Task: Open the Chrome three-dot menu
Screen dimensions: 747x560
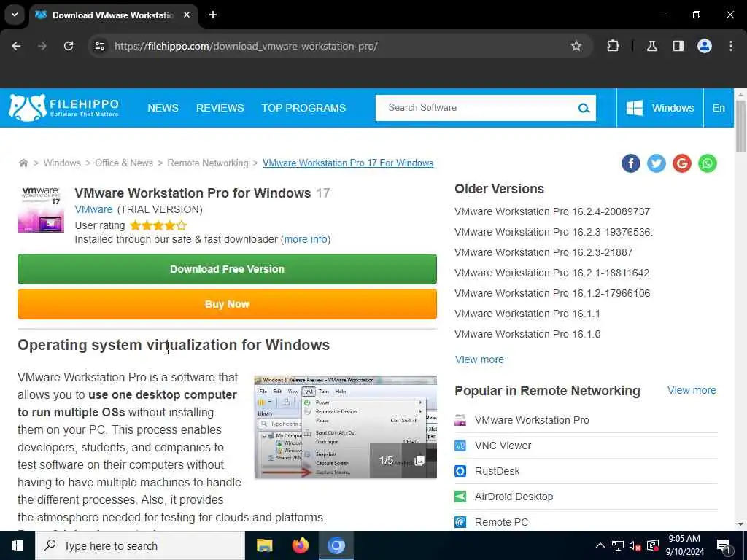Action: point(730,46)
